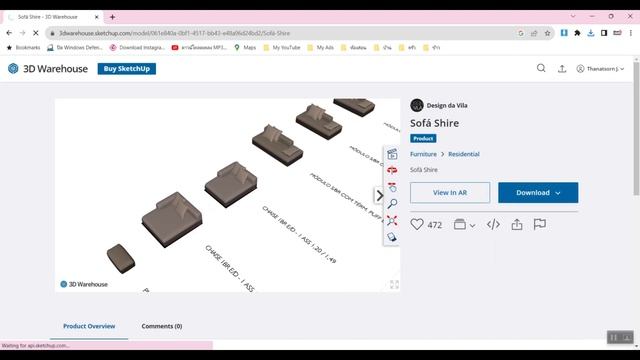
Task: Open the viewer in fullscreen mode
Action: tap(394, 284)
